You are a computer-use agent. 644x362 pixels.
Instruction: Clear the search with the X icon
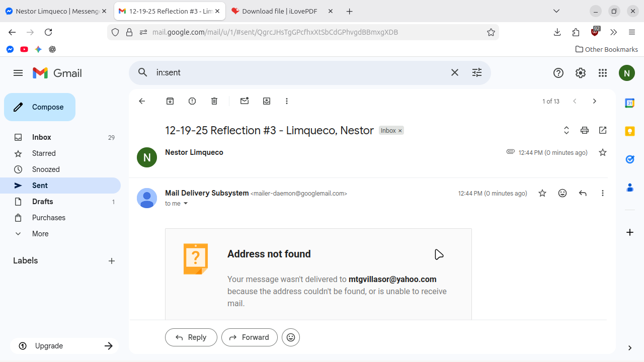455,73
